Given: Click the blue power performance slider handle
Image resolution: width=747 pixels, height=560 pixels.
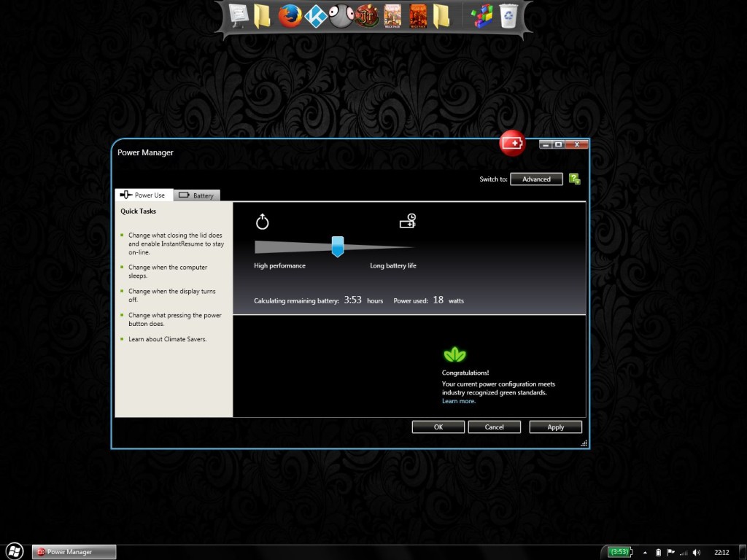Looking at the screenshot, I should click(337, 246).
